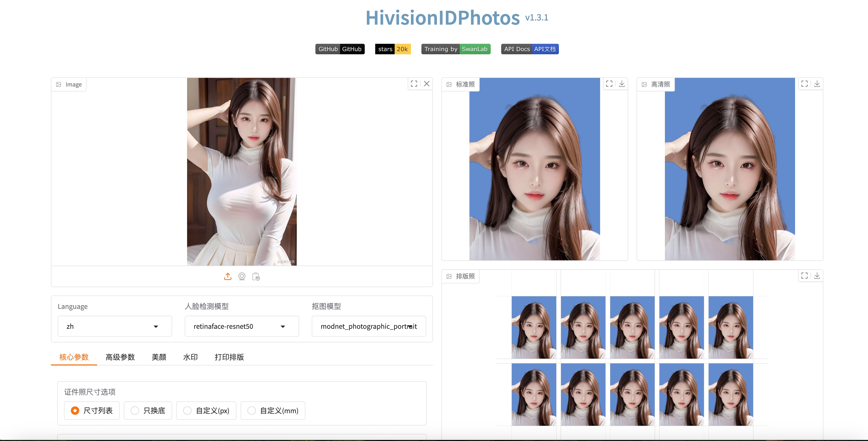Remove the uploaded input image
This screenshot has height=441, width=868.
(x=427, y=84)
